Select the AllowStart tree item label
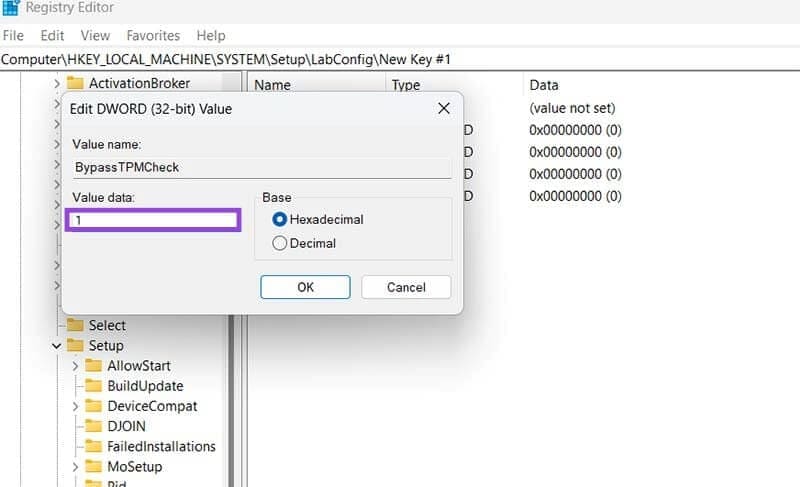This screenshot has height=487, width=800. 139,366
